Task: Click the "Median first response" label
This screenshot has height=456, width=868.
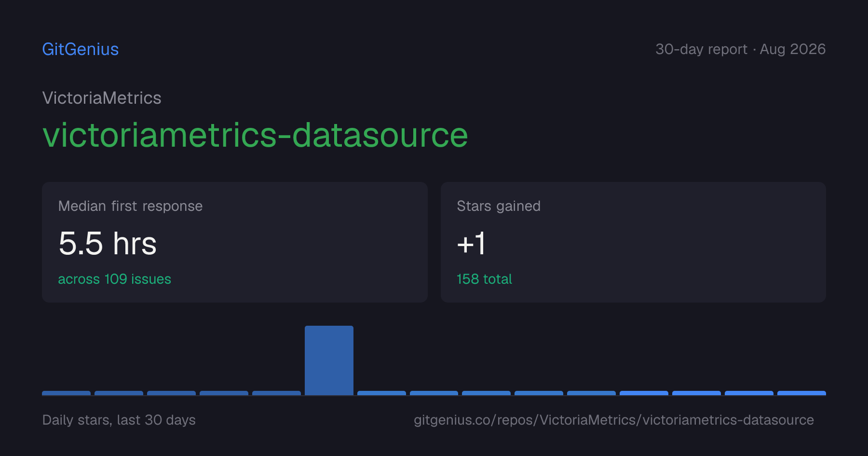Action: [130, 206]
